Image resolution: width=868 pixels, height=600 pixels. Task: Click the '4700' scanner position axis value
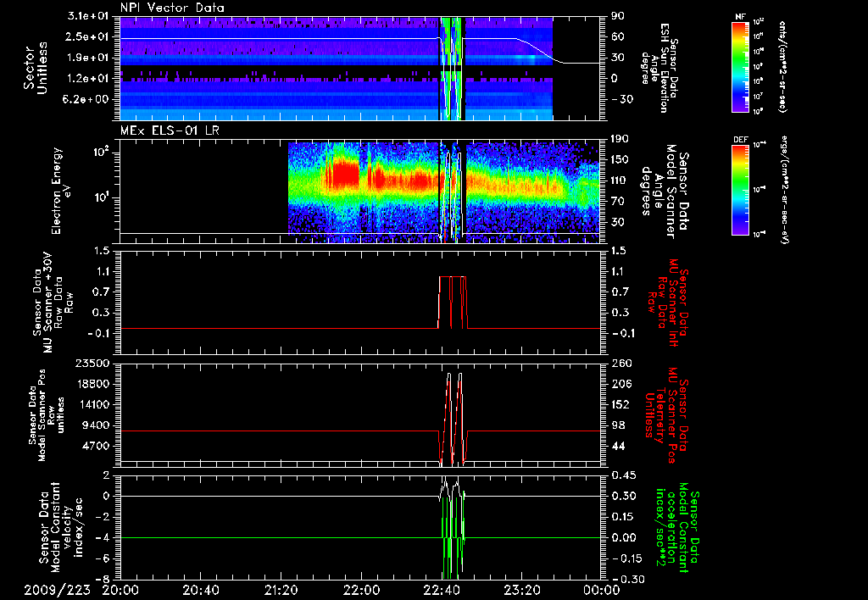click(95, 446)
